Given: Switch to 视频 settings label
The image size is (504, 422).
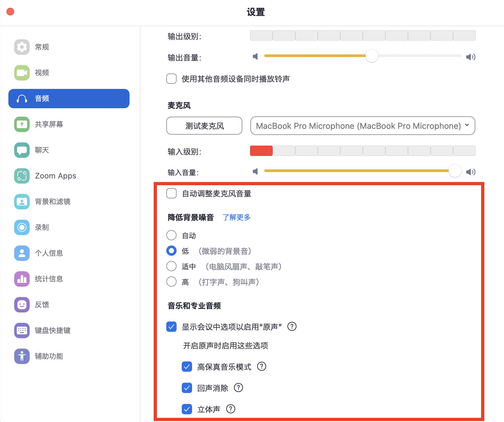Looking at the screenshot, I should pos(42,73).
